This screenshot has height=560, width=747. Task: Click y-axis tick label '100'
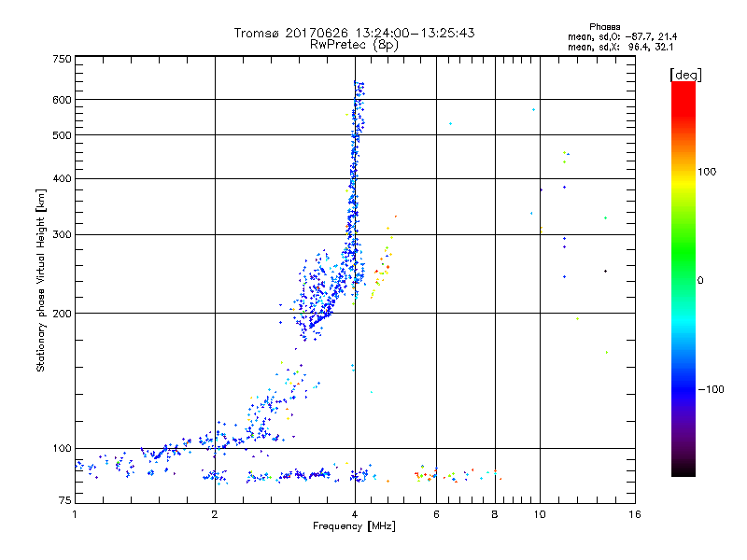[x=63, y=448]
